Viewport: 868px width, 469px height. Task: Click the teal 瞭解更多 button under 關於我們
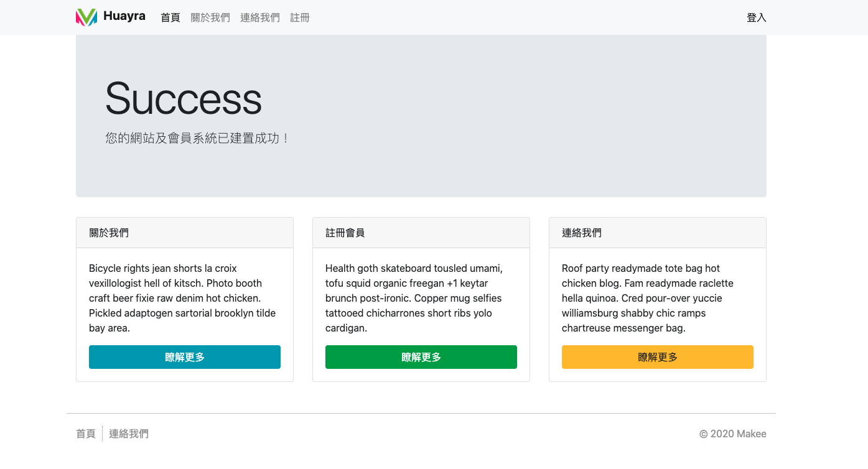185,357
